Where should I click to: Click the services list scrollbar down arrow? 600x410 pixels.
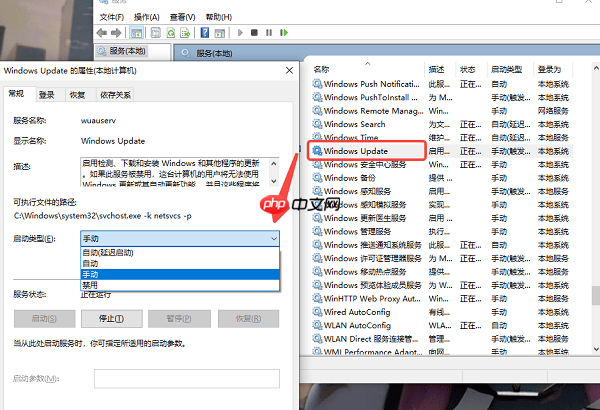point(596,349)
